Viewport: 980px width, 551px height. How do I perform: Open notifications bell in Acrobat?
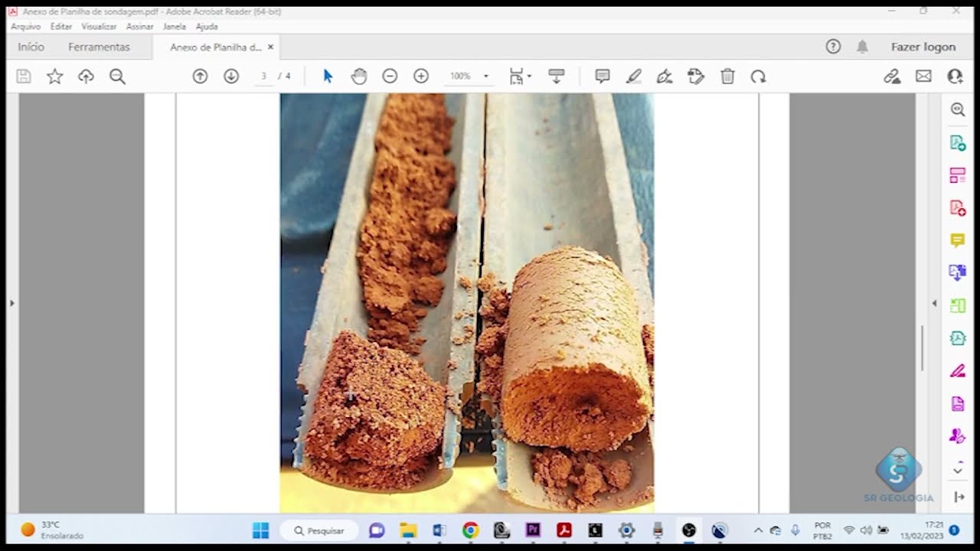coord(862,47)
